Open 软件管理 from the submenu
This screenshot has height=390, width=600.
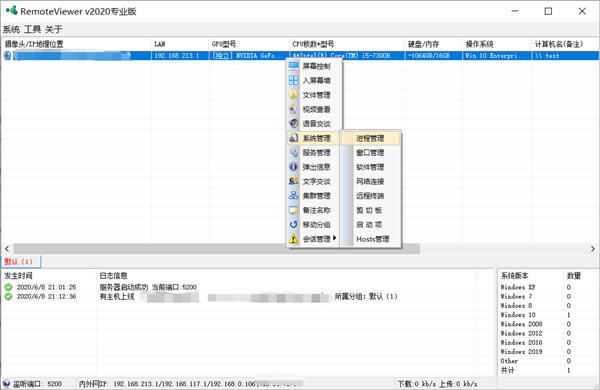[370, 167]
